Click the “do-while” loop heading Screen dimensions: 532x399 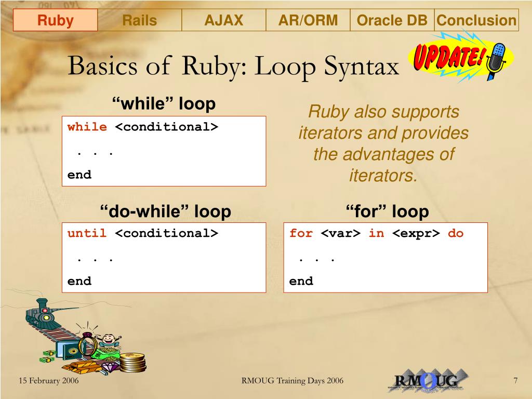coord(165,211)
